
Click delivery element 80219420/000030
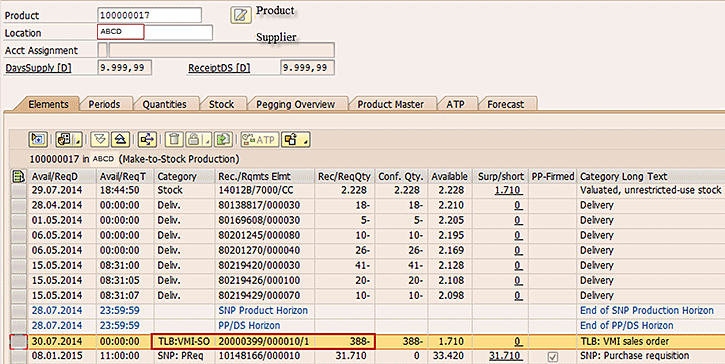(259, 265)
